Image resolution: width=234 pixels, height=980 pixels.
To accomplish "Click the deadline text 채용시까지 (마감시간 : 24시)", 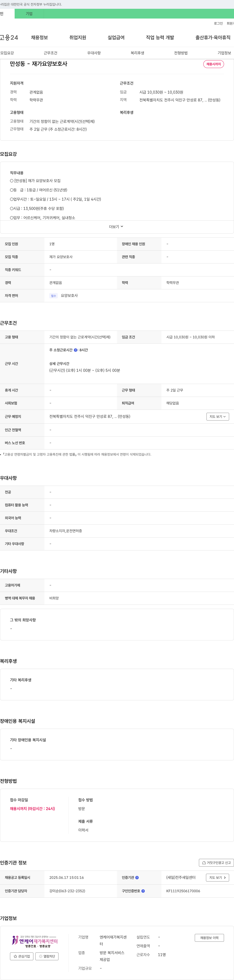I will click(x=32, y=809).
